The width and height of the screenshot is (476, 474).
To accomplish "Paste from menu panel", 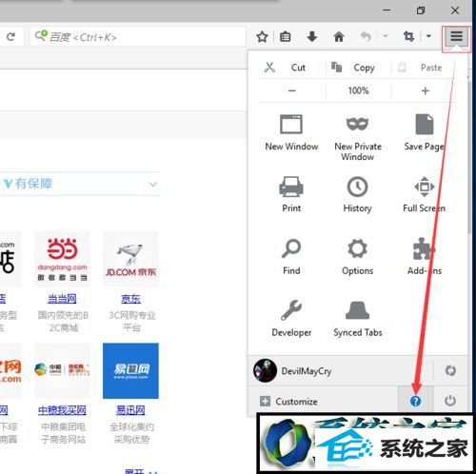I will [424, 68].
